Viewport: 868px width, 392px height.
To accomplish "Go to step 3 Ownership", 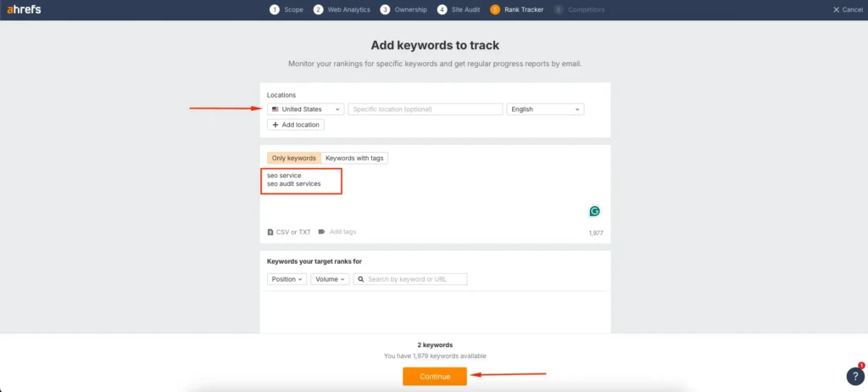I will pyautogui.click(x=403, y=9).
